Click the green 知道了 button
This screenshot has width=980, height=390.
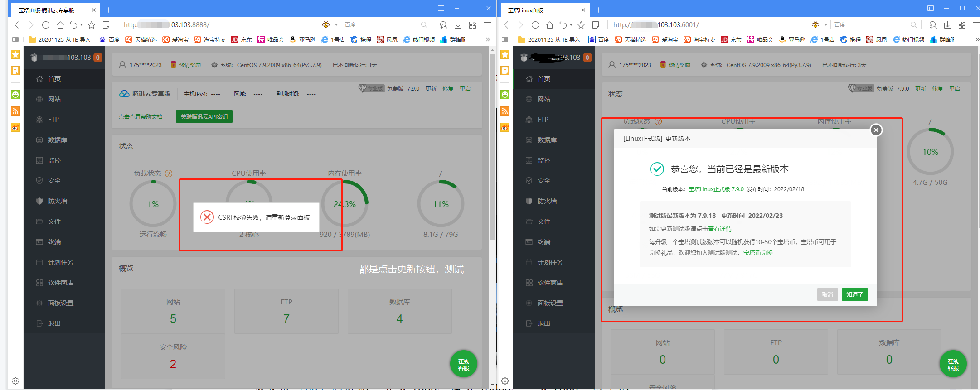pos(854,294)
